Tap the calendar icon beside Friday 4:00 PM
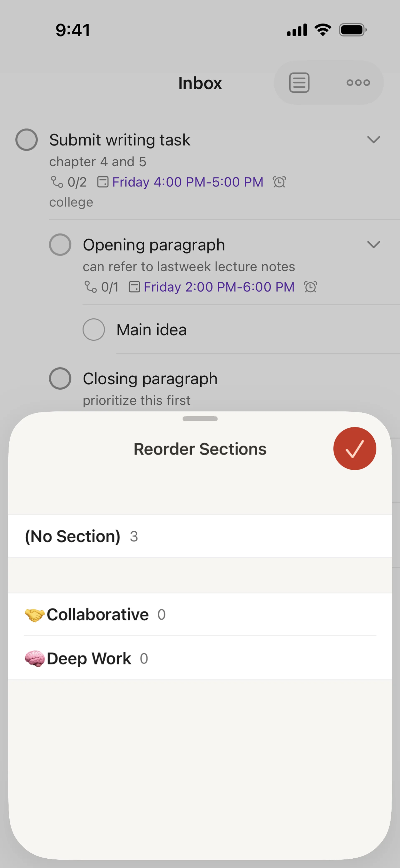Image resolution: width=400 pixels, height=868 pixels. coord(103,182)
